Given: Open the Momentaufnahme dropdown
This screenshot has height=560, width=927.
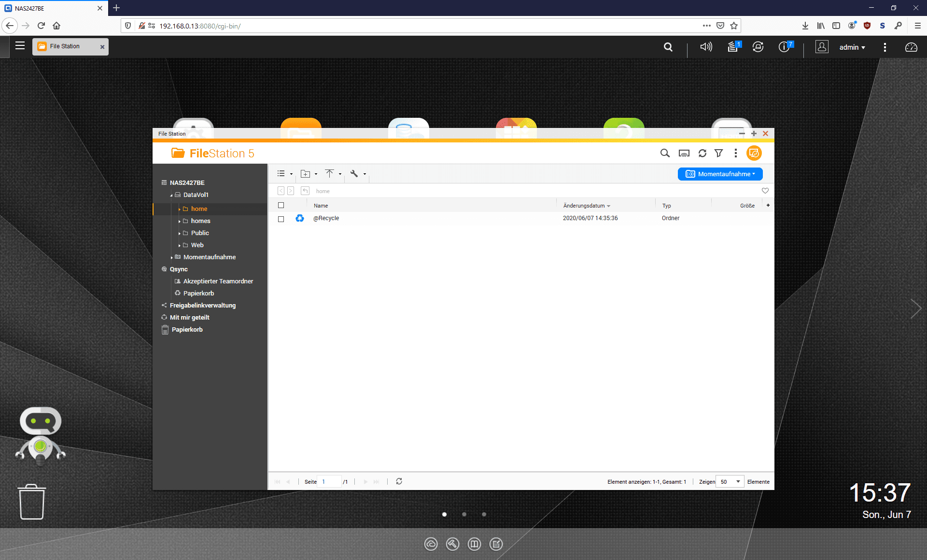Looking at the screenshot, I should pos(720,174).
